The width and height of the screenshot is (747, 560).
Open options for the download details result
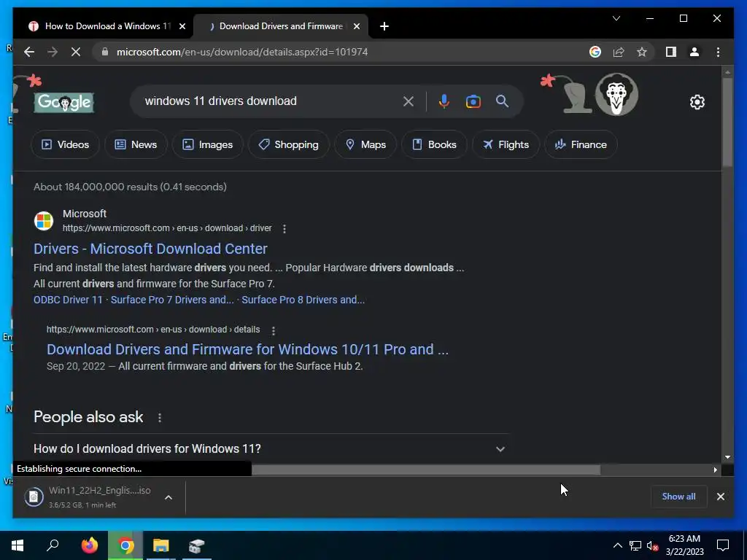pyautogui.click(x=273, y=330)
